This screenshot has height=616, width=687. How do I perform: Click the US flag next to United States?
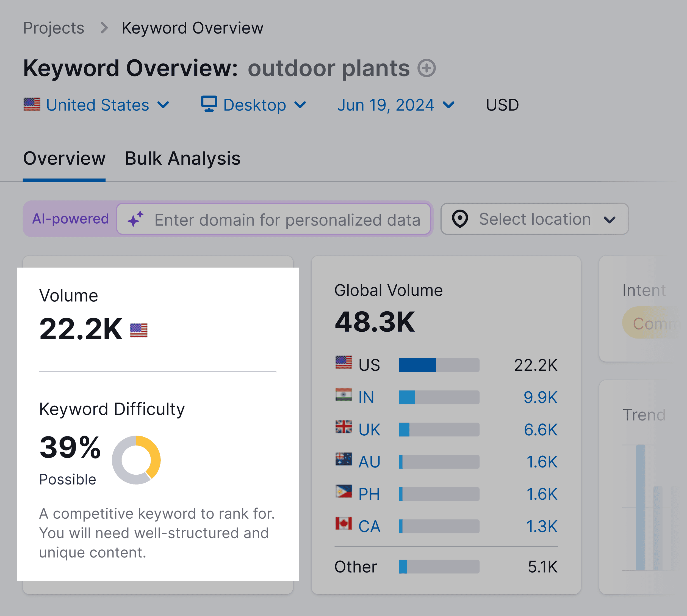32,104
